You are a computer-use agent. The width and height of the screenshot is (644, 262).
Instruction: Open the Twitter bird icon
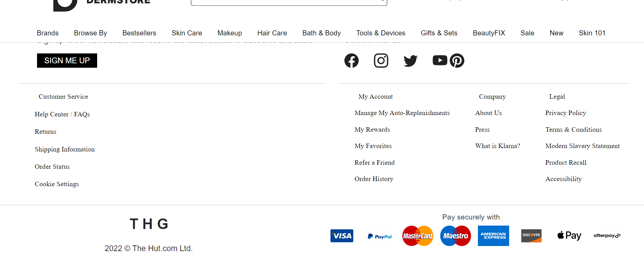coord(410,61)
